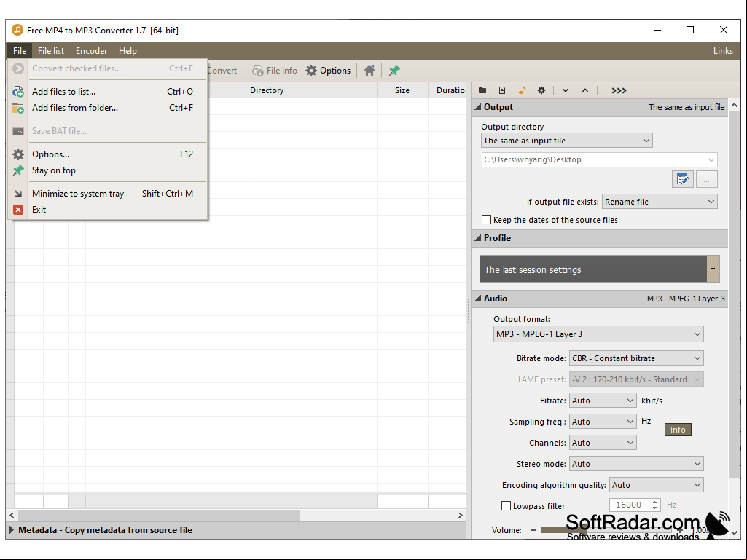Collapse the Audio section
This screenshot has width=747, height=560.
pyautogui.click(x=478, y=299)
